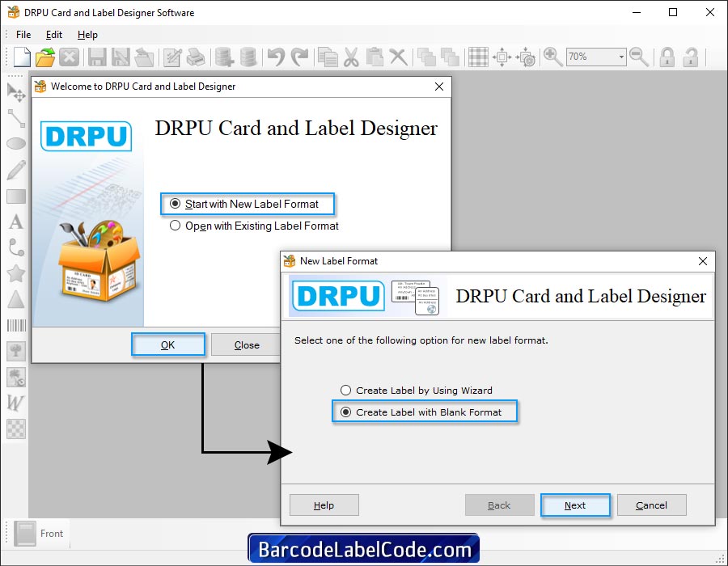Close the New Label Format dialog
This screenshot has height=566, width=728.
(x=703, y=261)
